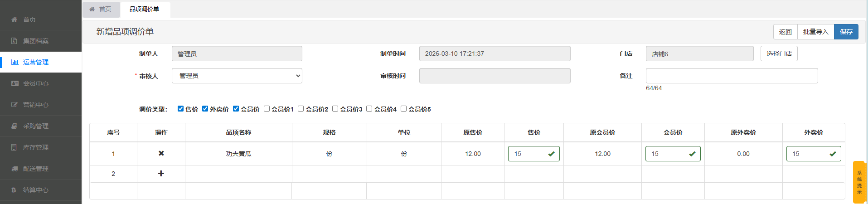The image size is (868, 204).
Task: Expand 采购管理 sidebar menu
Action: (35, 126)
